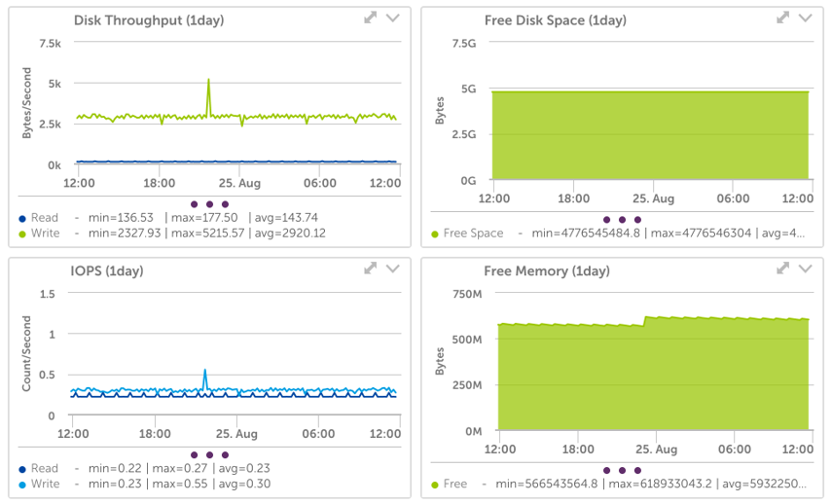Click the IOPS (1day) title
Viewport: 832px width, 504px height.
coord(107,271)
